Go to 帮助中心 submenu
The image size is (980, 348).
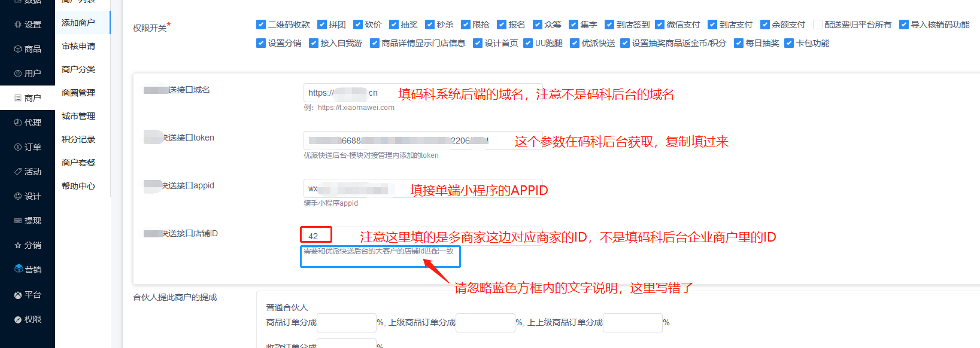78,186
